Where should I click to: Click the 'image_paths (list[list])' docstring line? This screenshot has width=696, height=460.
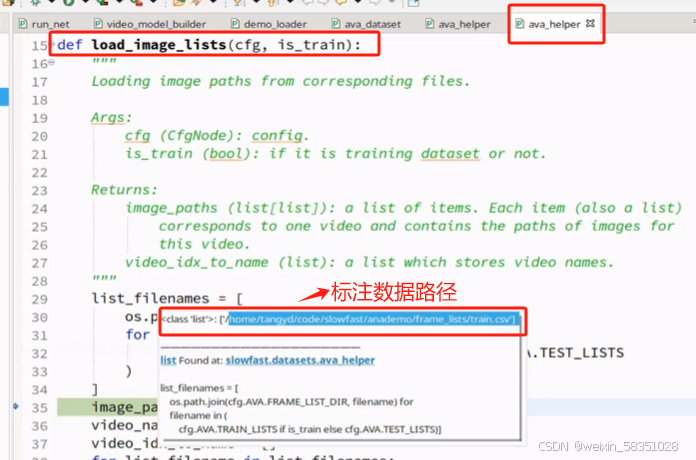click(x=403, y=208)
